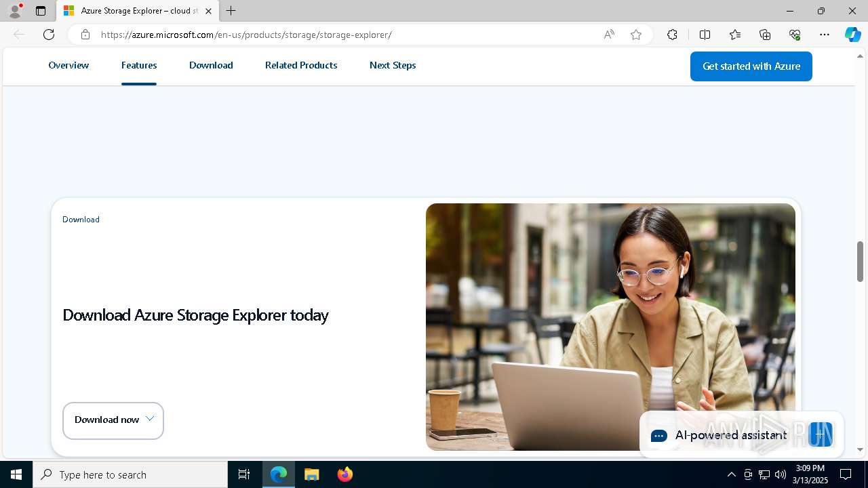
Task: Expand the Download now dropdown
Action: [x=113, y=420]
